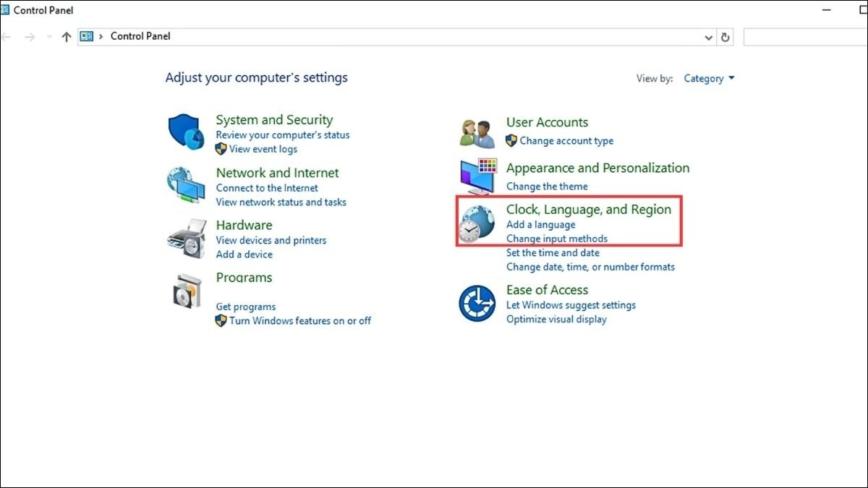Viewport: 868px width, 488px height.
Task: Click View event logs link
Action: click(x=263, y=149)
